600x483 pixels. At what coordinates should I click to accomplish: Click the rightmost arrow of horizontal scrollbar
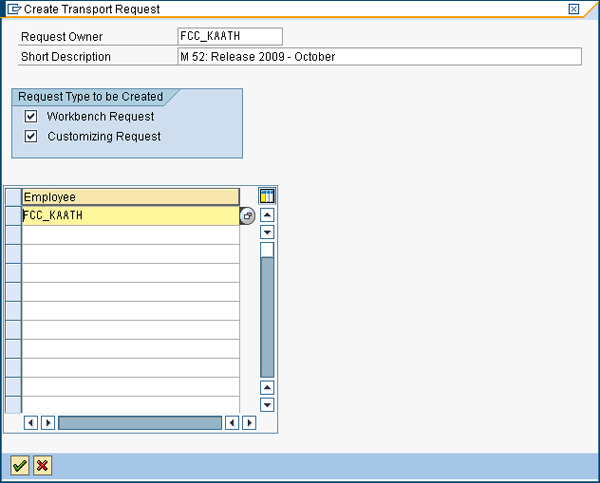click(249, 423)
